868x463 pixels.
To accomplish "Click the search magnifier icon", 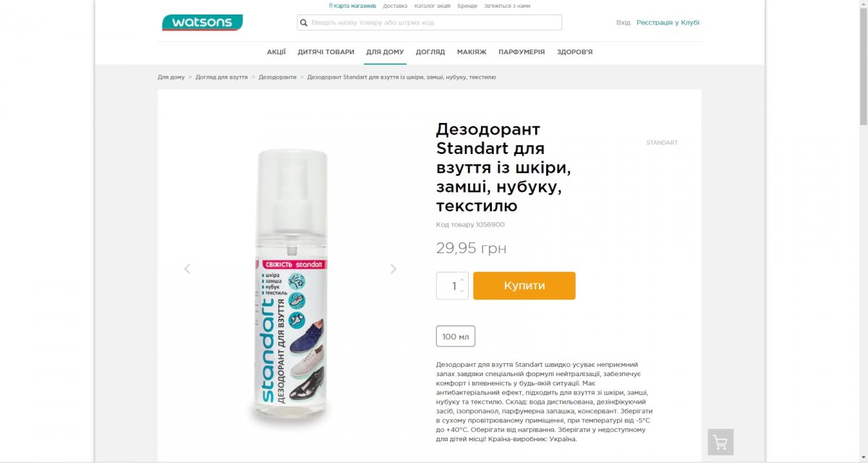I will pos(305,22).
